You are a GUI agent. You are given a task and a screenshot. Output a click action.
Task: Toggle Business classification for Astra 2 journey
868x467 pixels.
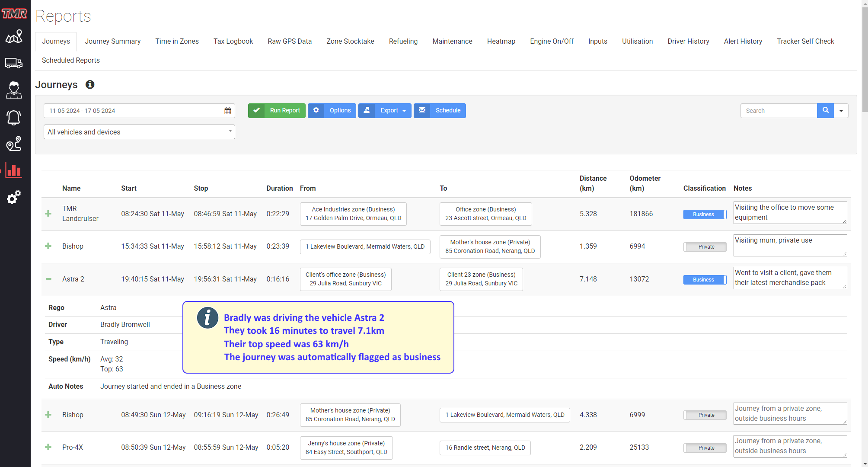point(705,280)
